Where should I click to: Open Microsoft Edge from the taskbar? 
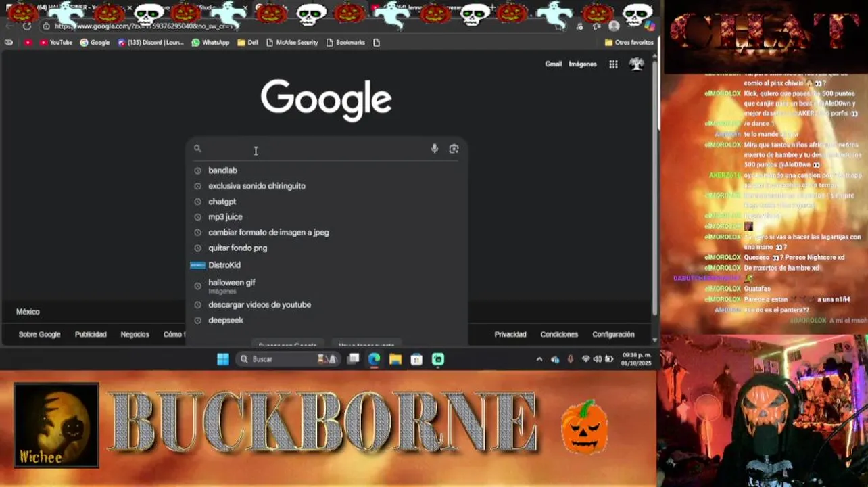coord(374,359)
